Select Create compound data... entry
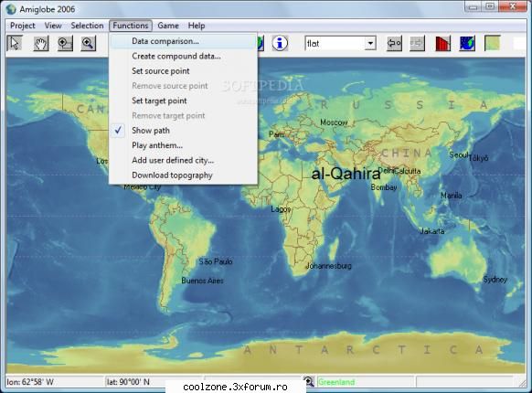Screen dimensions: 532x393 [183, 56]
